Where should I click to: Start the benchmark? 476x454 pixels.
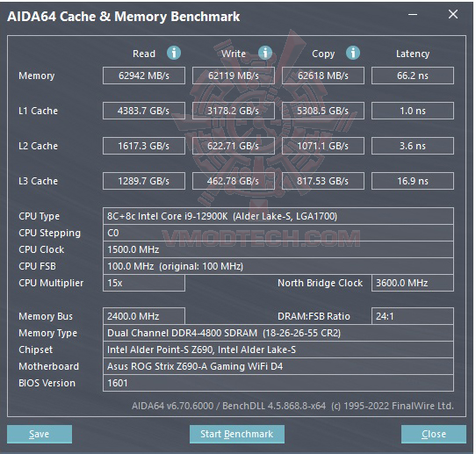(x=237, y=434)
